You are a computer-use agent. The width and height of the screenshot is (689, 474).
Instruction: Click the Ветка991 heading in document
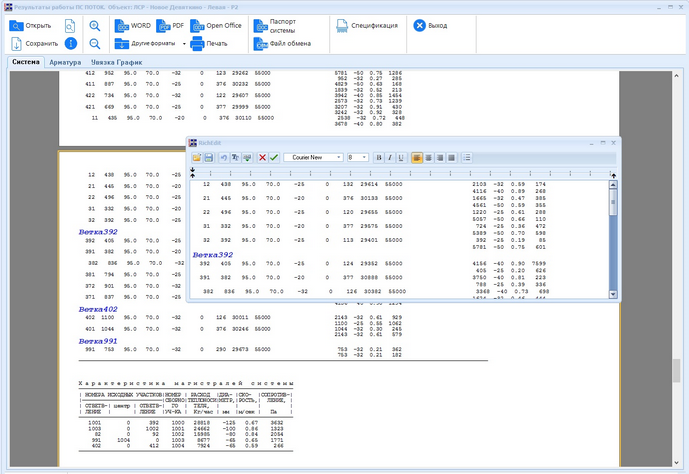[x=98, y=341]
